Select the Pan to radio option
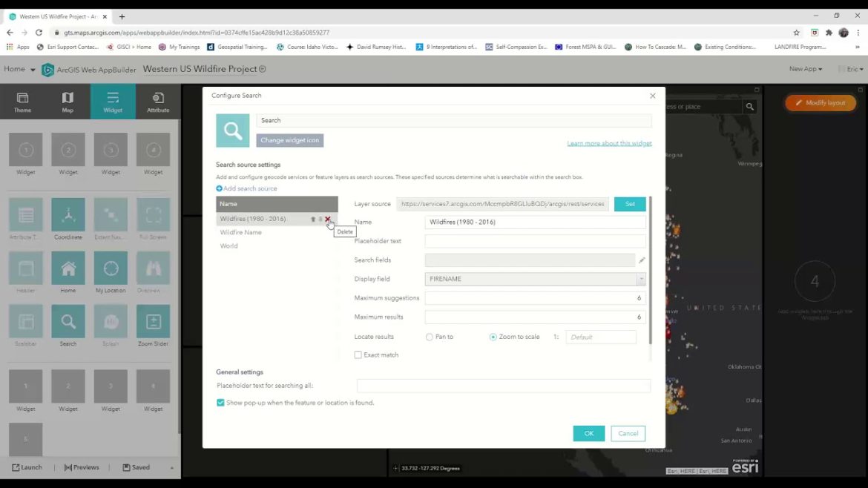This screenshot has height=488, width=868. [430, 337]
